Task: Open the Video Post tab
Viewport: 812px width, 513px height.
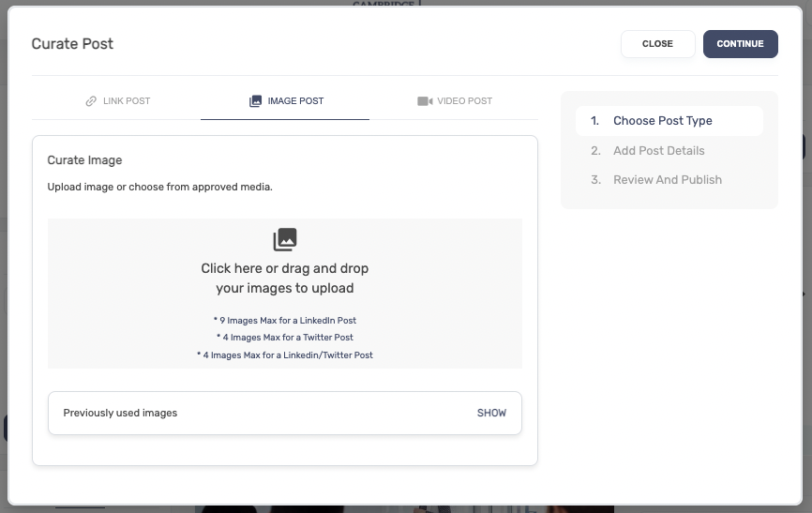Action: 464,101
